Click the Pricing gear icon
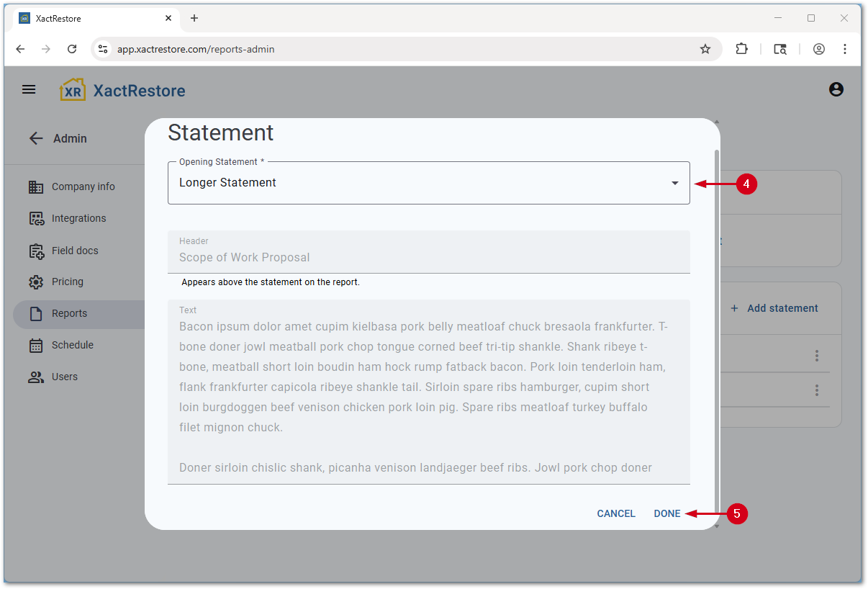The image size is (868, 589). pyautogui.click(x=36, y=282)
